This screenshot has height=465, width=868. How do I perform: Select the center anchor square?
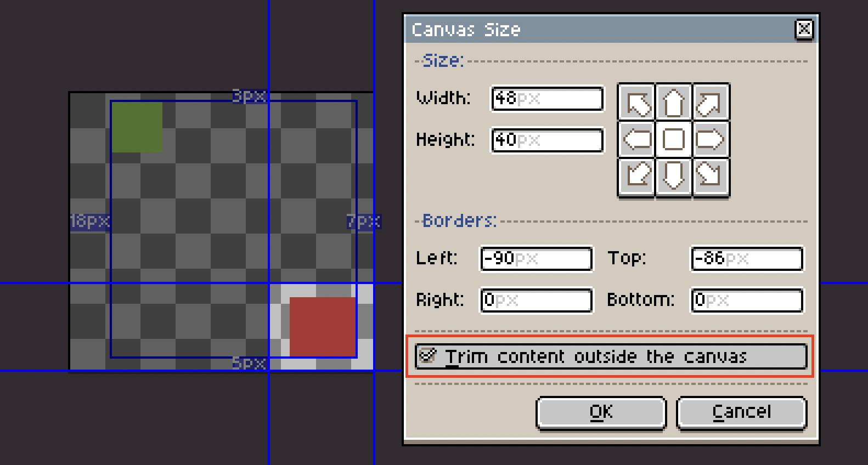[674, 139]
